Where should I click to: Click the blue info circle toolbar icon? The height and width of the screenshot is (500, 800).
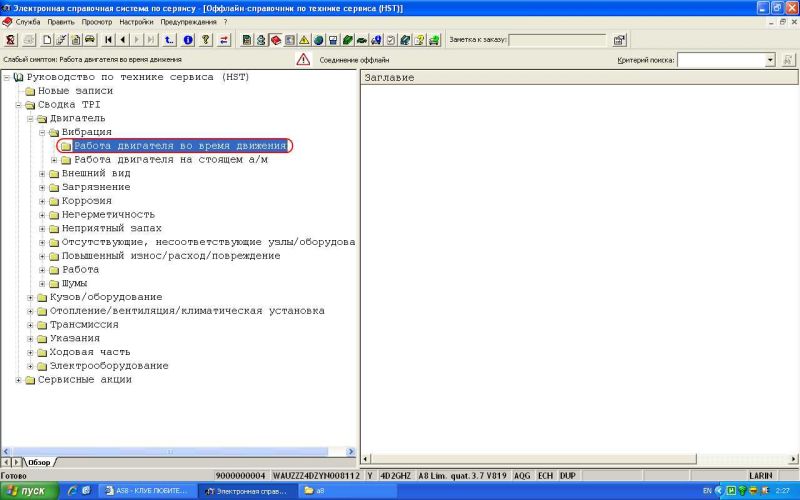[x=188, y=40]
